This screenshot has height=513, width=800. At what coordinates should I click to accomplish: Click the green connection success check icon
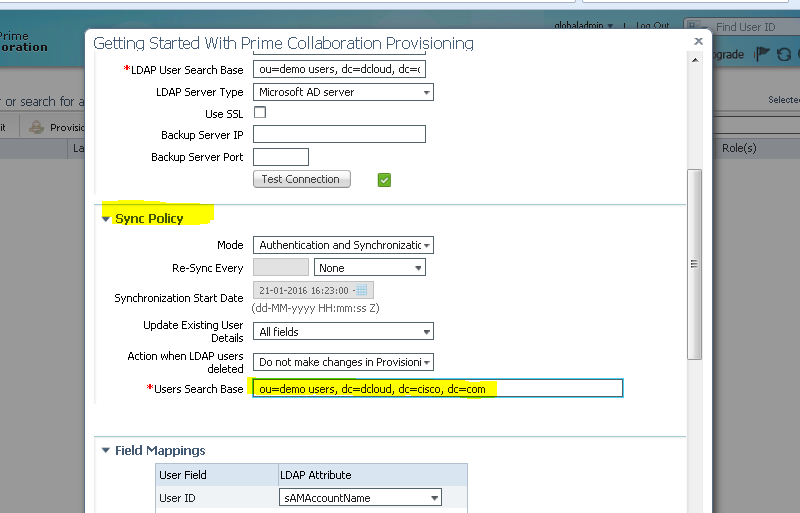tap(384, 180)
